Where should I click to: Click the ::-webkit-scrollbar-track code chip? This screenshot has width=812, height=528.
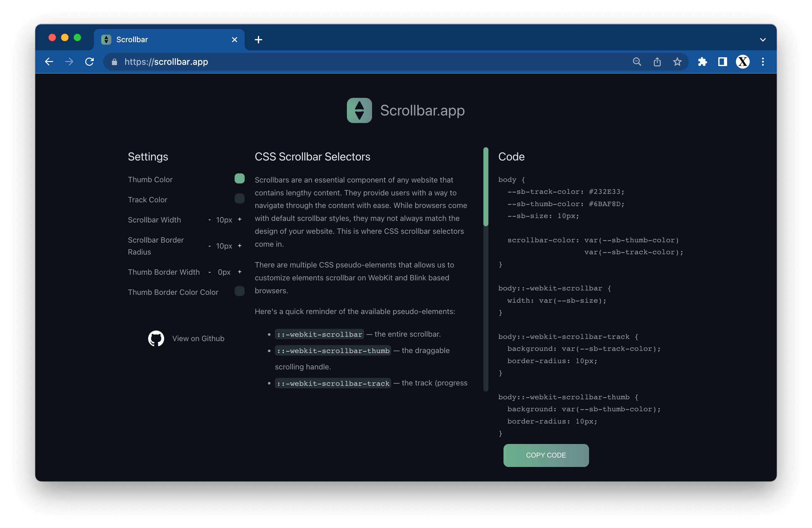(x=333, y=383)
